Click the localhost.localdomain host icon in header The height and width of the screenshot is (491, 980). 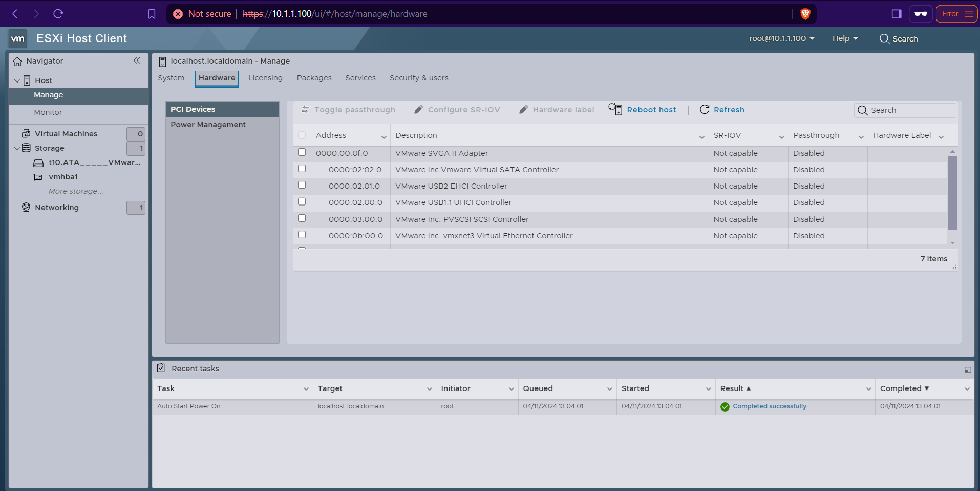(x=162, y=62)
